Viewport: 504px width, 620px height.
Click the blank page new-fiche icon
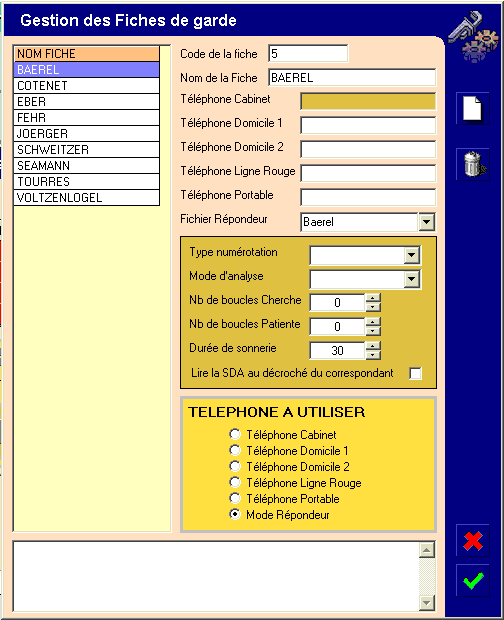click(472, 108)
